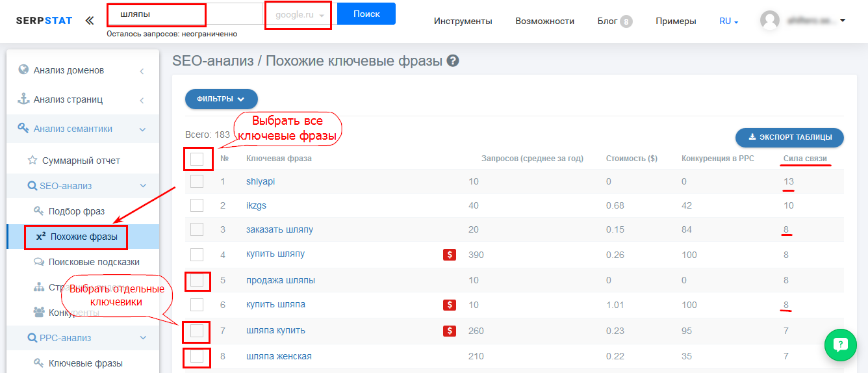The width and height of the screenshot is (868, 373).
Task: Select the checkbox for шляпа женская
Action: [197, 356]
